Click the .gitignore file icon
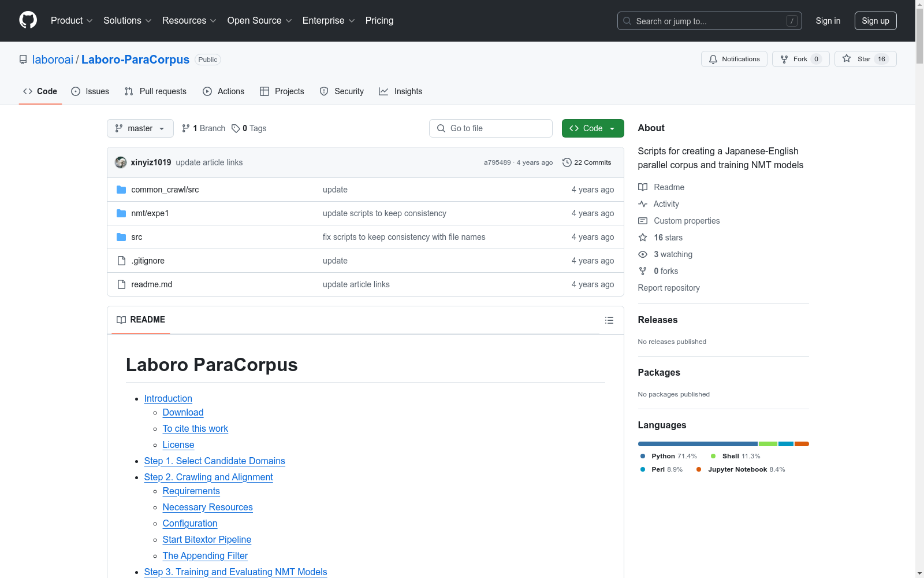 121,261
